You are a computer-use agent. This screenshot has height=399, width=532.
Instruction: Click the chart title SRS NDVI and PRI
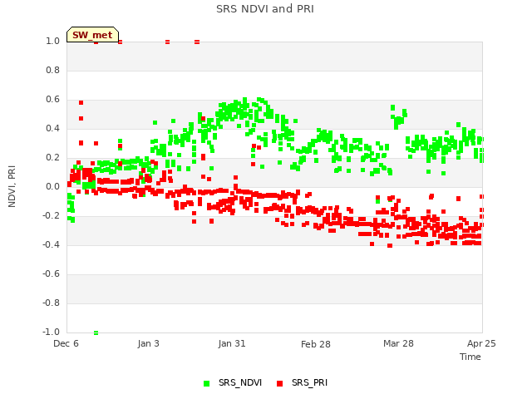coord(265,9)
